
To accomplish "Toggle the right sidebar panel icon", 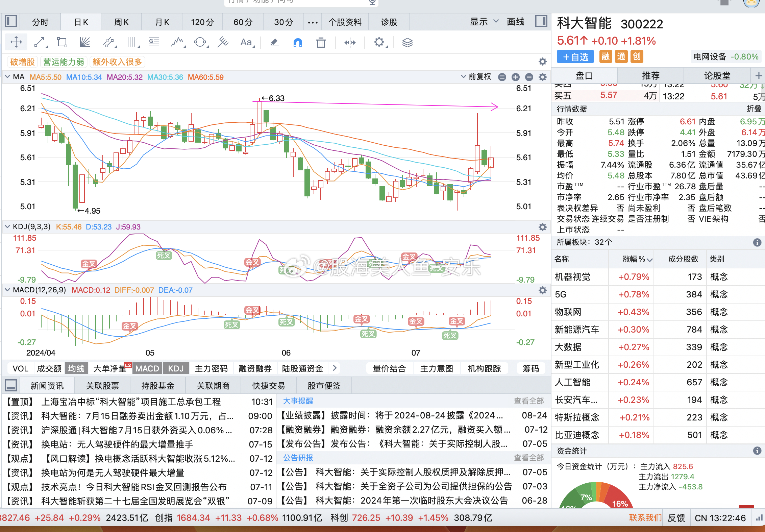I will (541, 21).
